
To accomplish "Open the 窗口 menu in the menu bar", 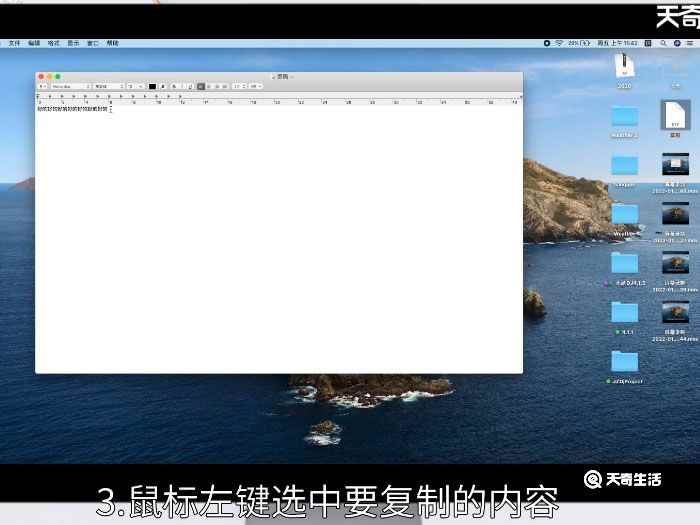I will tap(93, 43).
